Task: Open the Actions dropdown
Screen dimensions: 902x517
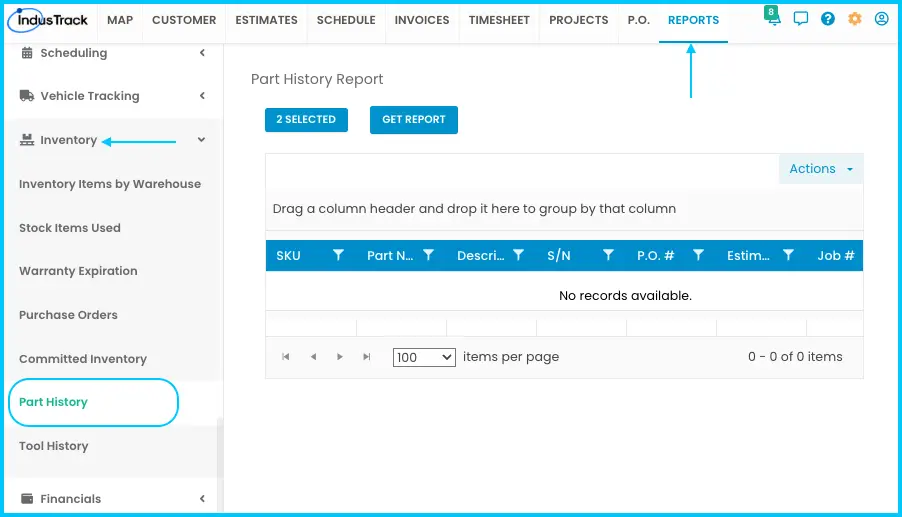Action: coord(821,168)
